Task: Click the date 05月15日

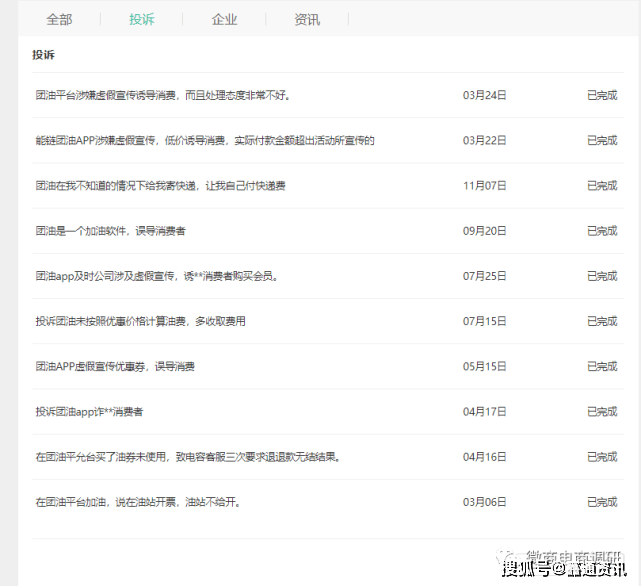Action: (x=484, y=367)
